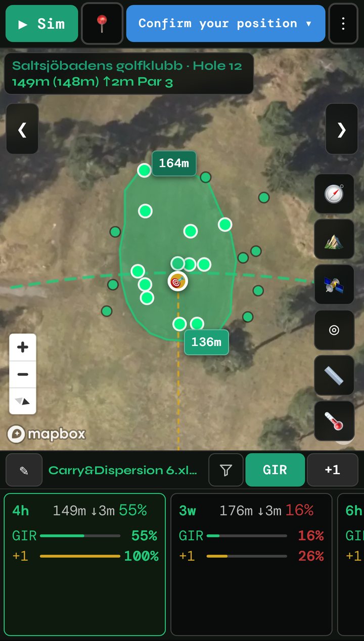Tap the 3w GIR progress bar
364x641 pixels.
click(x=247, y=536)
